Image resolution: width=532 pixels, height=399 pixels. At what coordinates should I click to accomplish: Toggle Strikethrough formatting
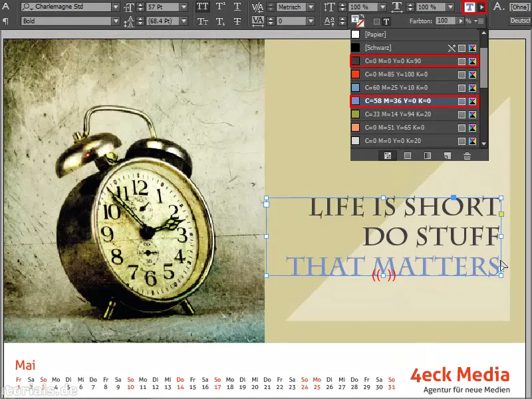[237, 21]
